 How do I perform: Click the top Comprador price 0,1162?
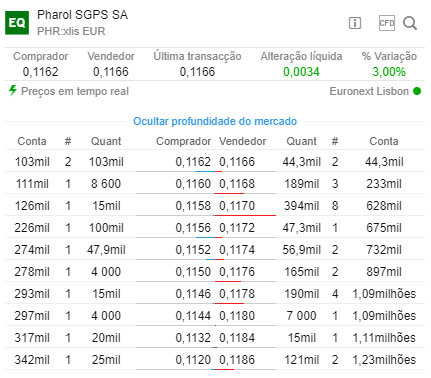[x=40, y=72]
